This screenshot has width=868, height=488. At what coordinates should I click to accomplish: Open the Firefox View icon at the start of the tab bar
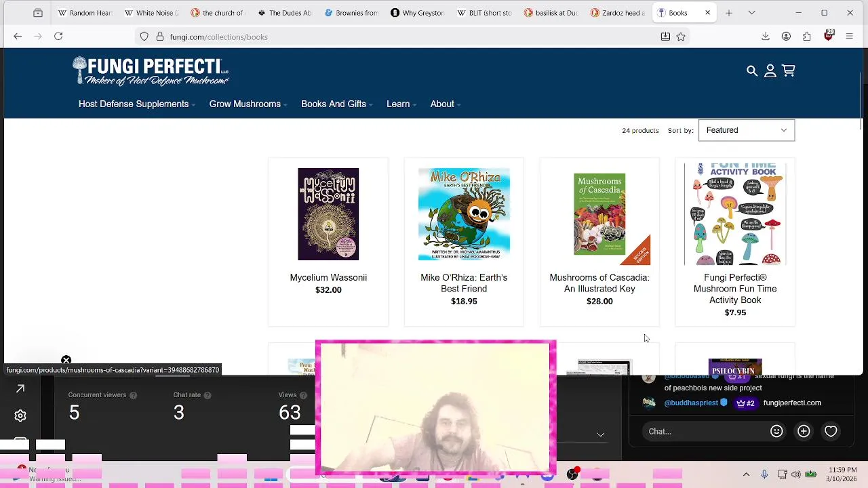pyautogui.click(x=38, y=13)
